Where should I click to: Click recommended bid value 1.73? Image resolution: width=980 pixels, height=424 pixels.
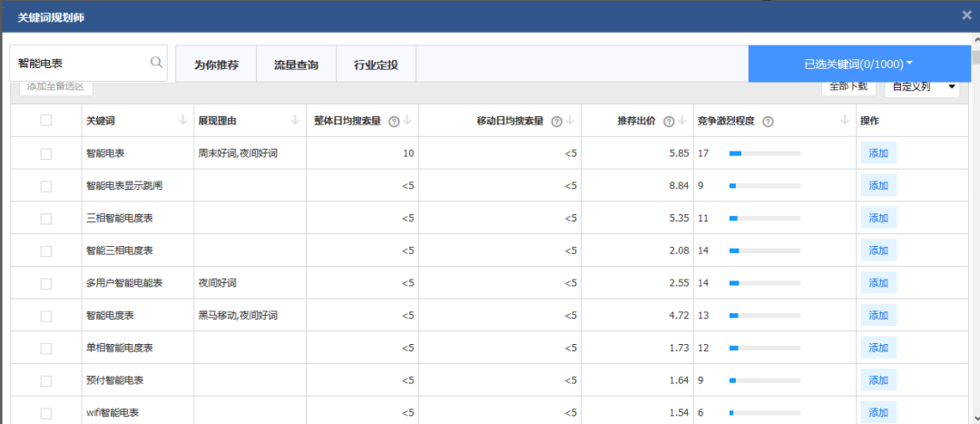pyautogui.click(x=679, y=349)
